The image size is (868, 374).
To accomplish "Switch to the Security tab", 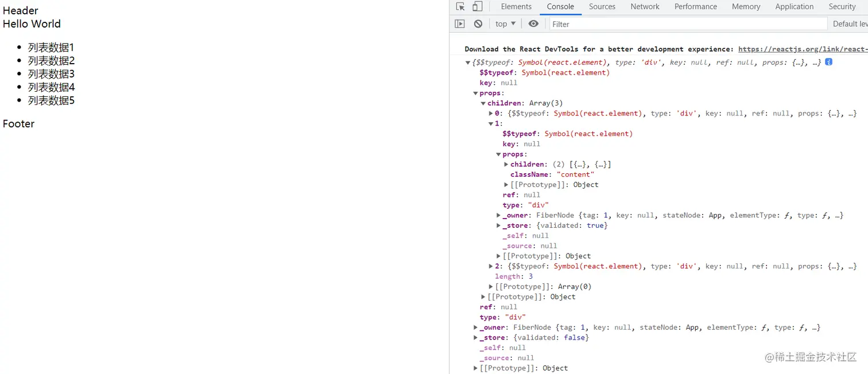I will pyautogui.click(x=842, y=7).
